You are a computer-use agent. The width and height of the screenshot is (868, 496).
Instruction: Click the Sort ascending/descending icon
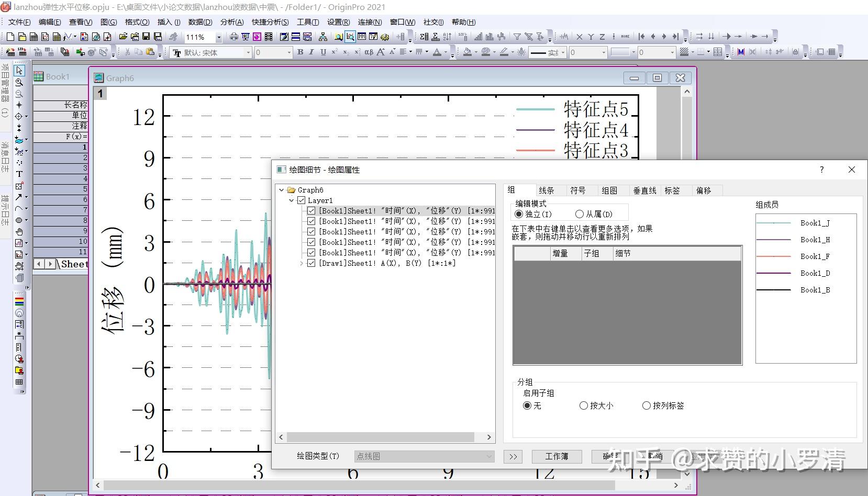click(447, 37)
